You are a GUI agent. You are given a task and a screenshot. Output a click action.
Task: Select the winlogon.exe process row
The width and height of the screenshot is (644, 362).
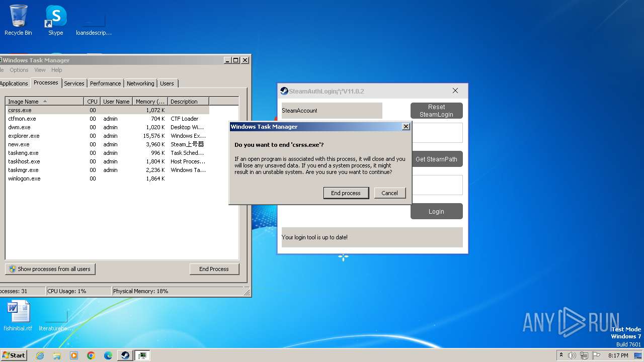click(x=107, y=178)
